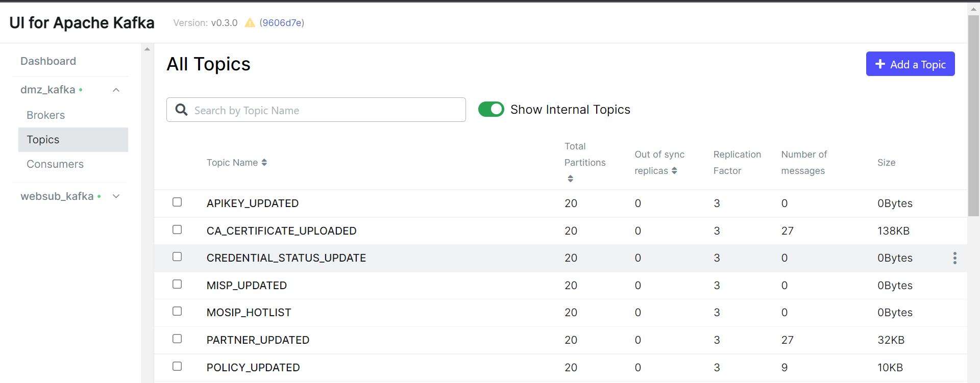Image resolution: width=980 pixels, height=383 pixels.
Task: Open Dashboard in the sidebar
Action: (x=48, y=61)
